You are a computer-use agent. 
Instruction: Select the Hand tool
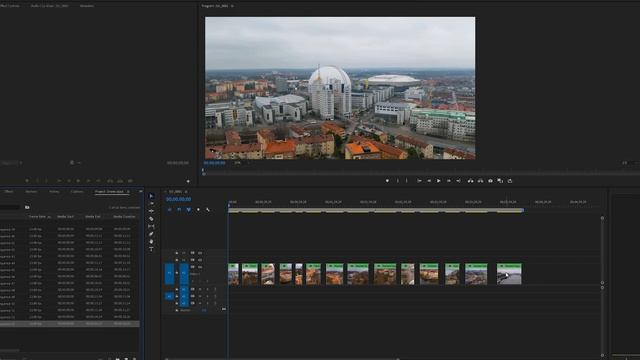coord(151,242)
